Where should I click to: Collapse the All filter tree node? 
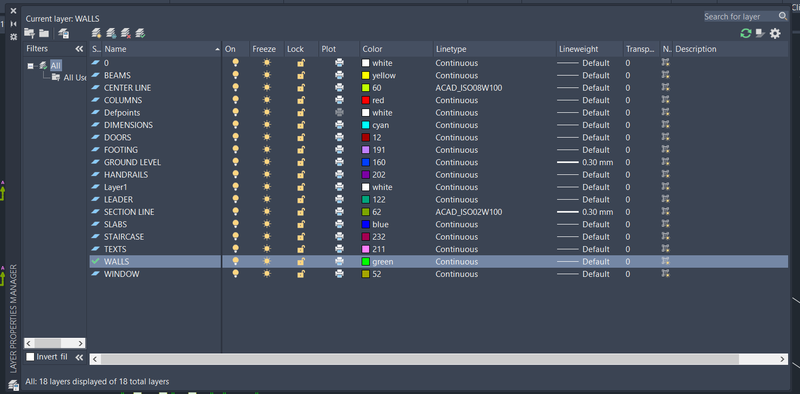[x=31, y=66]
